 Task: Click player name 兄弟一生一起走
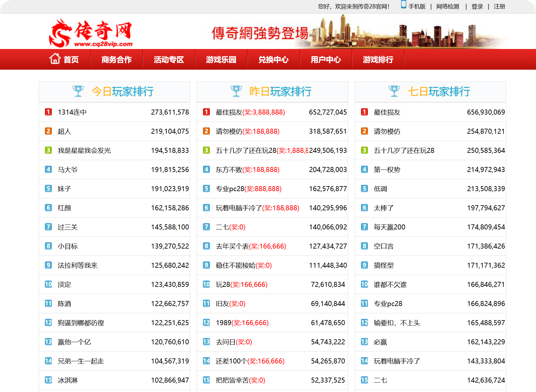click(81, 361)
